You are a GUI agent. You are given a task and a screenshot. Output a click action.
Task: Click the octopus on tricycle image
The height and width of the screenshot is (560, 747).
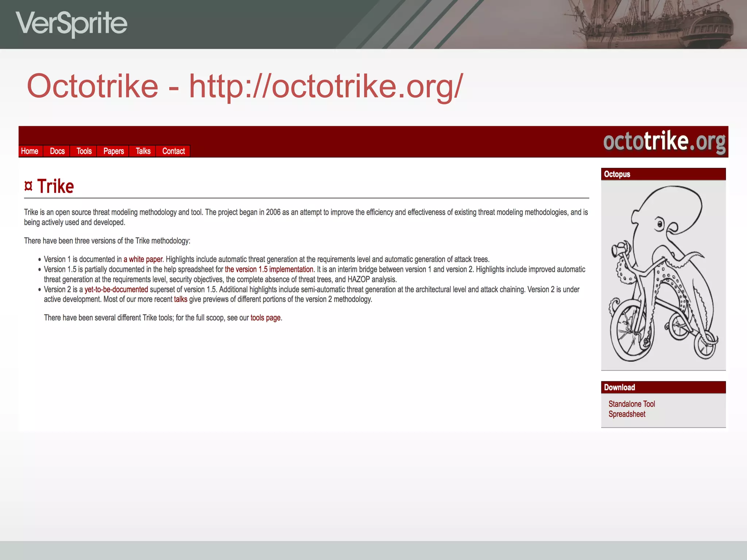click(663, 274)
